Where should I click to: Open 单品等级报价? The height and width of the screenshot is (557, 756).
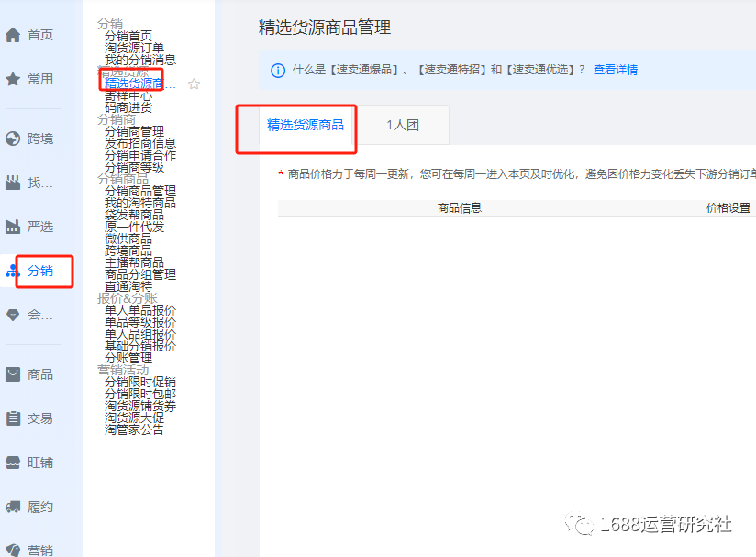click(x=140, y=322)
